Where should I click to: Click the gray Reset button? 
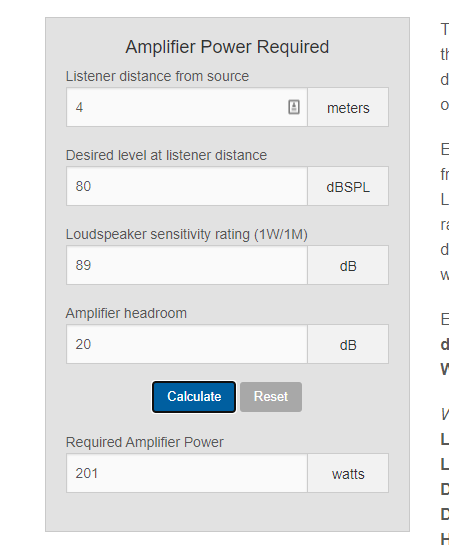tap(271, 397)
